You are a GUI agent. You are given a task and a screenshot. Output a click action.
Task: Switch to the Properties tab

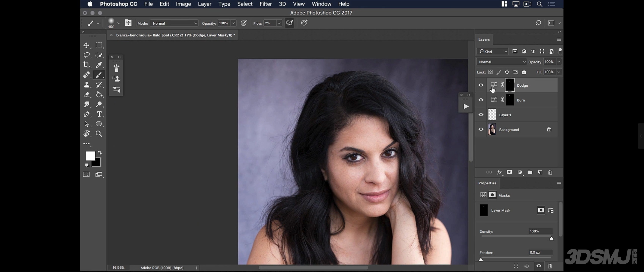coord(487,183)
